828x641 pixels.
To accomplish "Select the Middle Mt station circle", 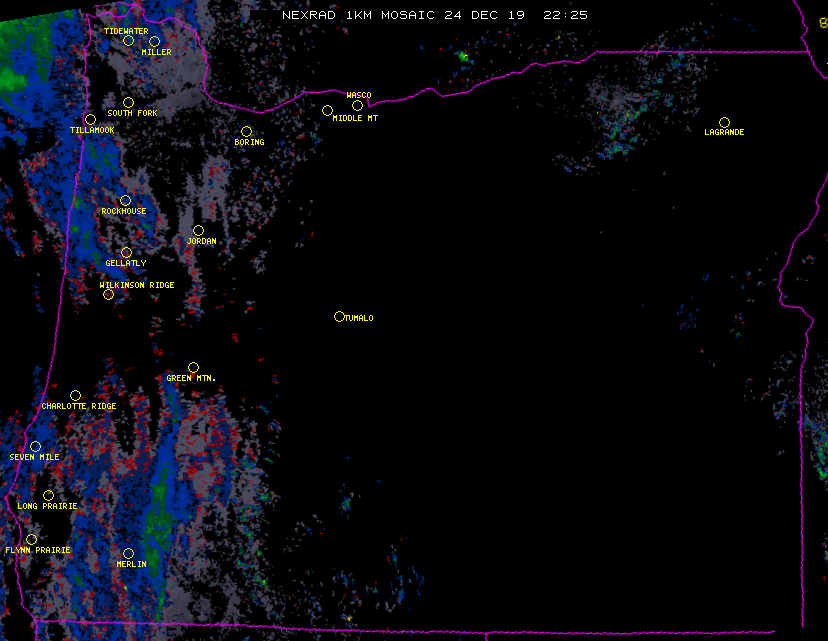I will coord(327,110).
